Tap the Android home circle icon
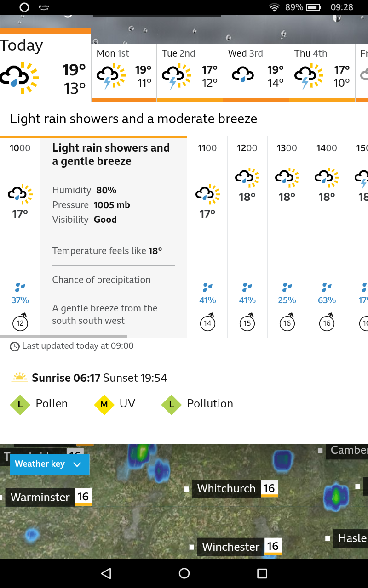 pyautogui.click(x=184, y=573)
